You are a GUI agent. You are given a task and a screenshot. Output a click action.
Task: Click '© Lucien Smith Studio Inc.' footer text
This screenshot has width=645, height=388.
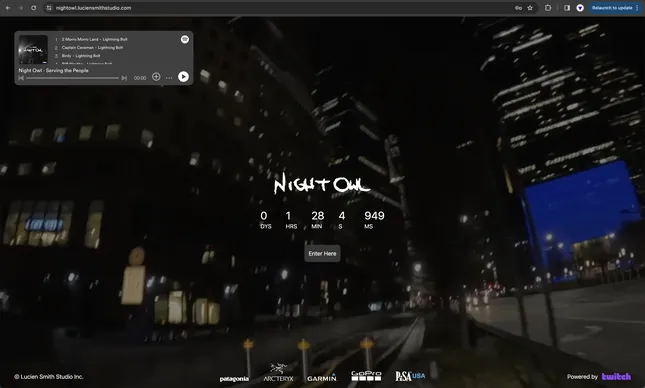(x=49, y=376)
